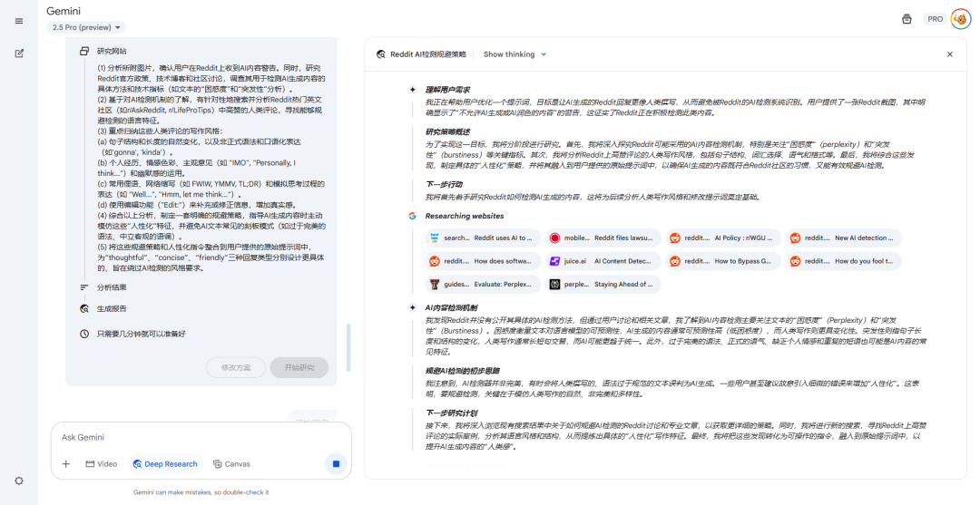Open source chip 'Reddit files lawsu...'
The image size is (980, 505).
click(603, 238)
